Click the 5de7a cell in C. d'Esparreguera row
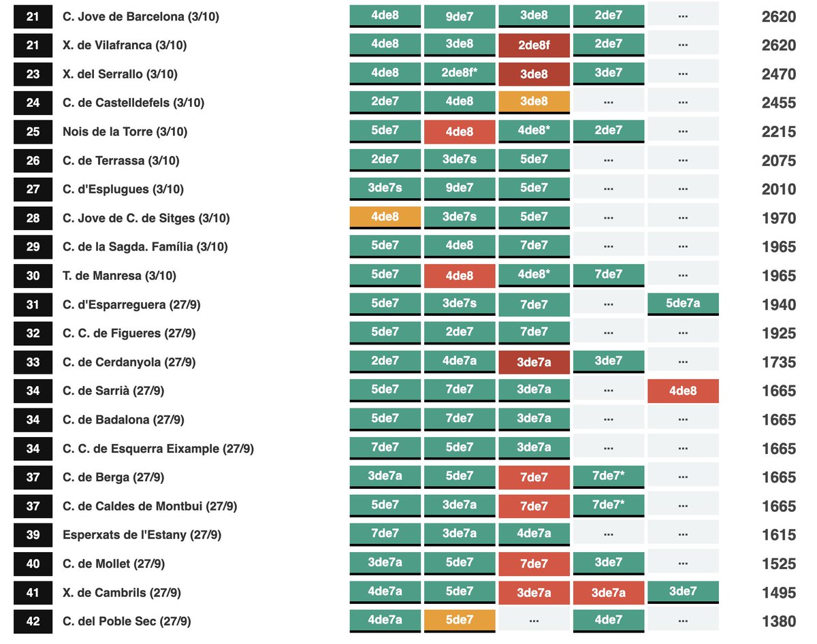 click(x=683, y=304)
